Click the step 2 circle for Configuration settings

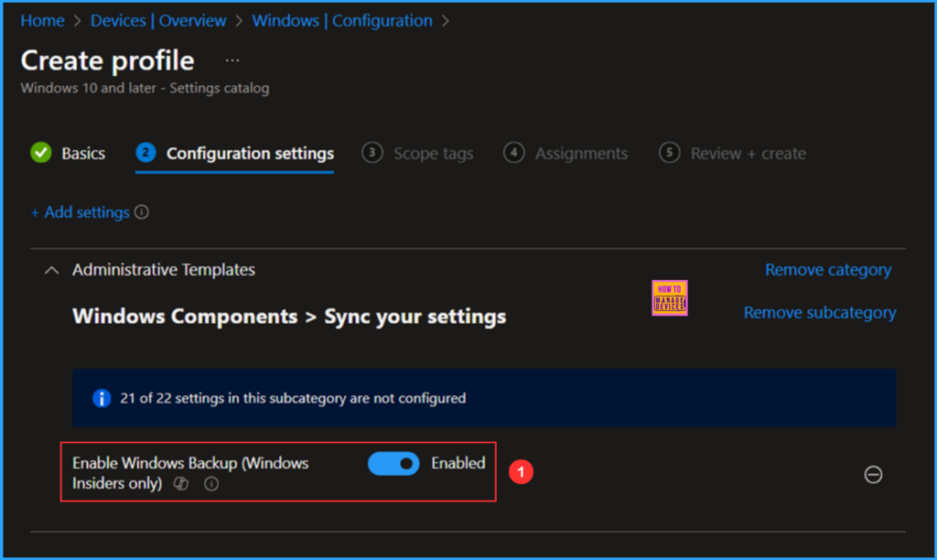145,153
